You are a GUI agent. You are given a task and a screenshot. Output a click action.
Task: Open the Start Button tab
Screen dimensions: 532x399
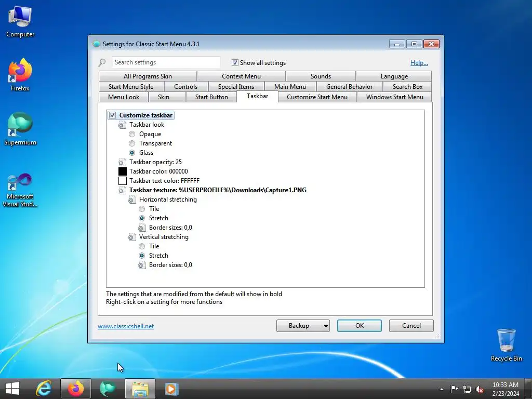pos(211,97)
